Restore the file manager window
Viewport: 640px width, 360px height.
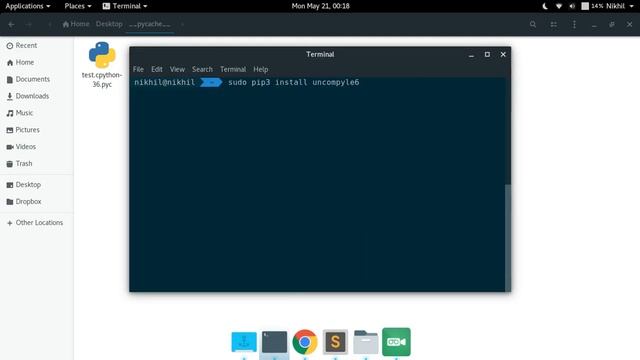point(612,24)
